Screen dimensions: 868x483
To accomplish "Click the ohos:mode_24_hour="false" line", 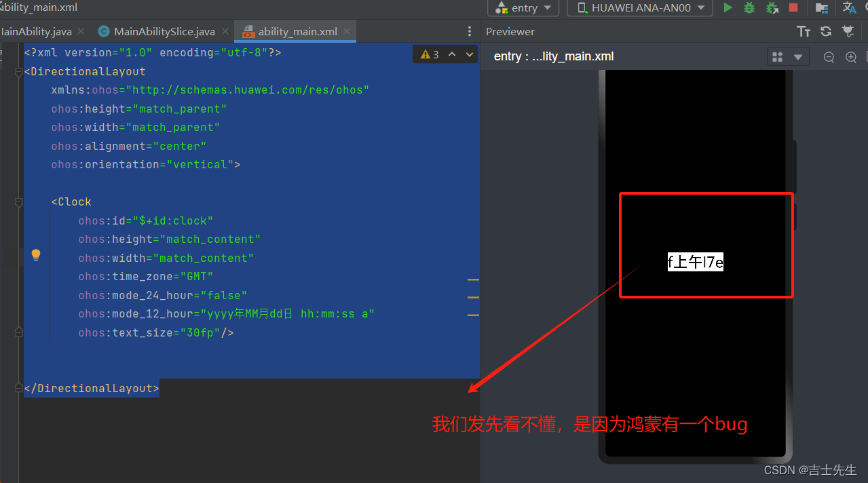I will [x=162, y=295].
